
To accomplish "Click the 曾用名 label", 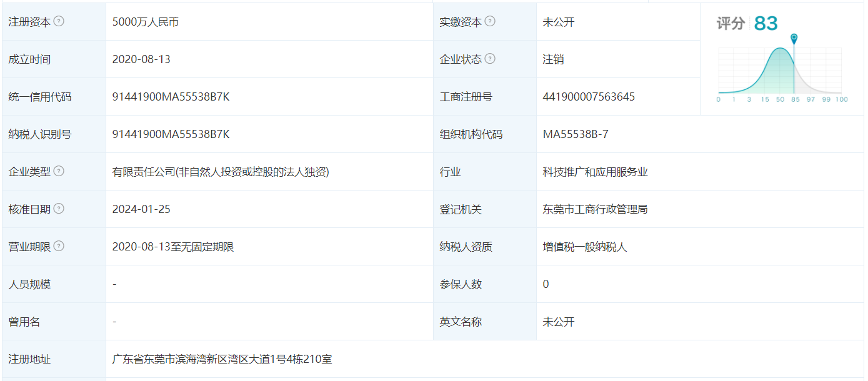I will (x=24, y=322).
